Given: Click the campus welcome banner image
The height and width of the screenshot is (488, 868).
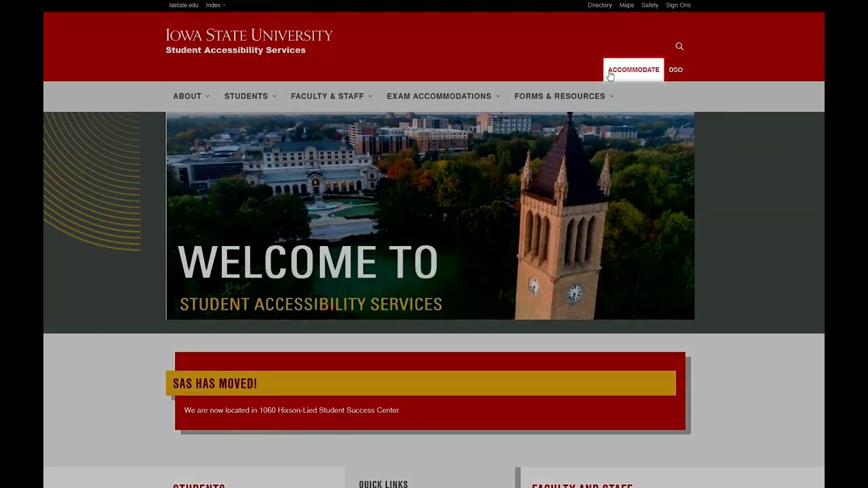Looking at the screenshot, I should tap(430, 216).
